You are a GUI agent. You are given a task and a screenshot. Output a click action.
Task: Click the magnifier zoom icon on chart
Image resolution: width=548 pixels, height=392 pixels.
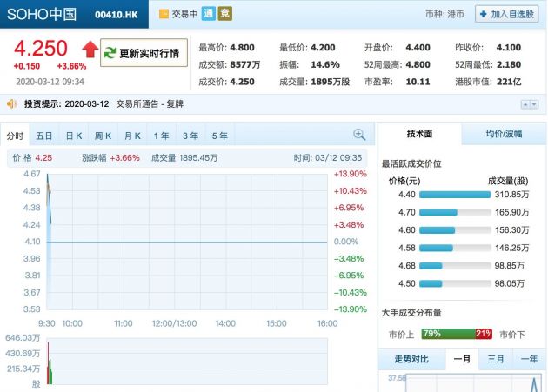359,135
